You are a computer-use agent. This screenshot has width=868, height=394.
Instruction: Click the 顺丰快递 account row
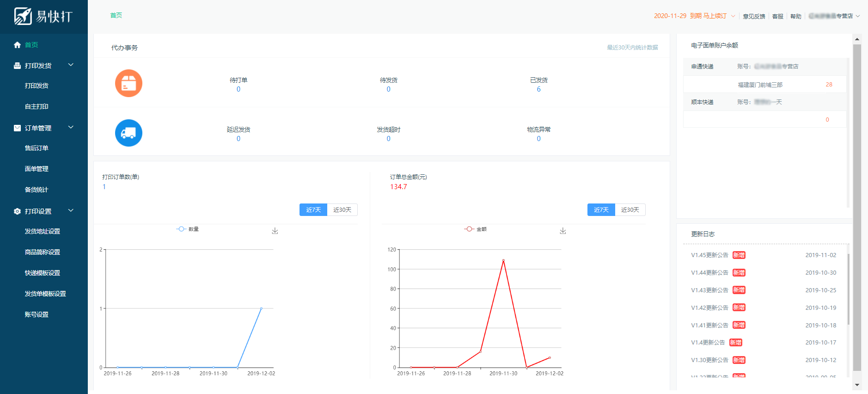coord(765,102)
